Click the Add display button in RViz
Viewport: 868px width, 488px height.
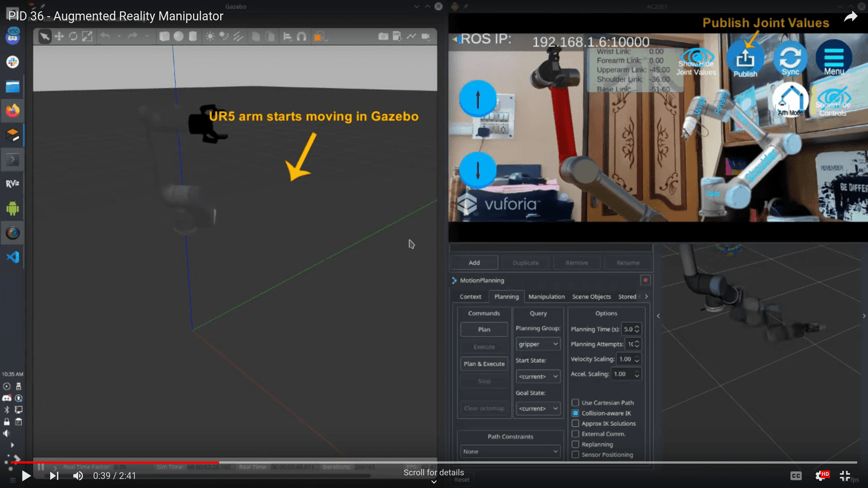474,263
